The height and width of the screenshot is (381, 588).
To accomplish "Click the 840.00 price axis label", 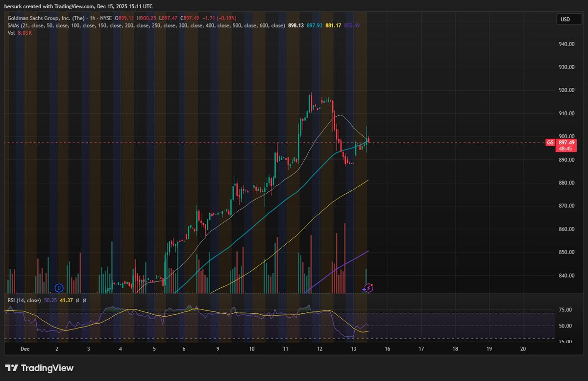I will pos(566,276).
